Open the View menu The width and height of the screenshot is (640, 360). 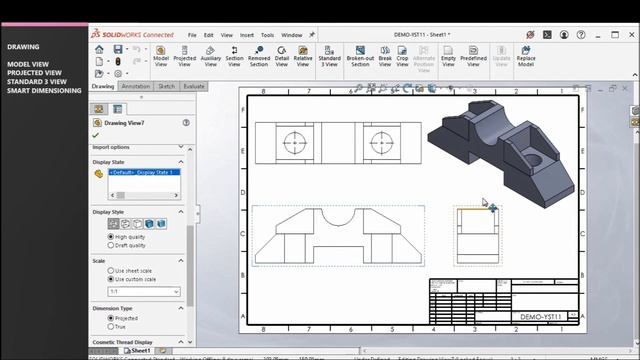[x=227, y=35]
